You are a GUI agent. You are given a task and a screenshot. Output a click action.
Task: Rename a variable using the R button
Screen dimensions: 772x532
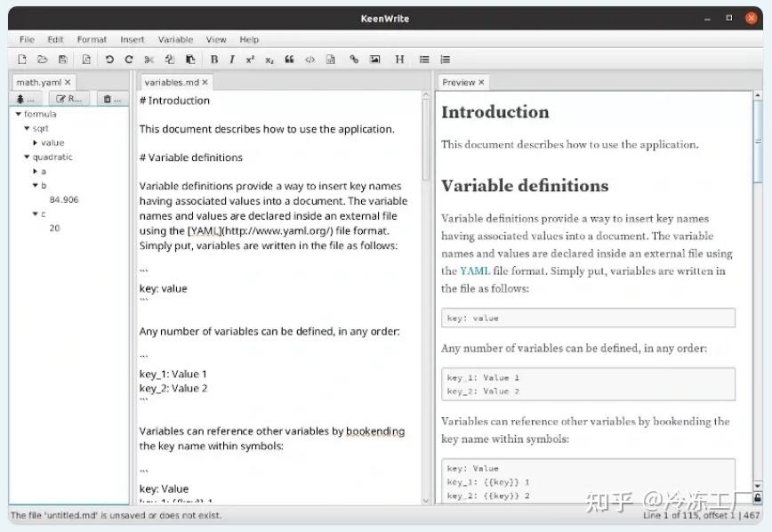point(68,99)
